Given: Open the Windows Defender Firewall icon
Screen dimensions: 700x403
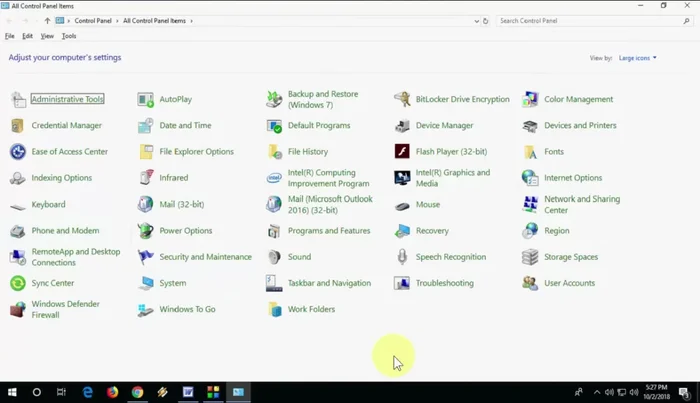Looking at the screenshot, I should (x=18, y=310).
